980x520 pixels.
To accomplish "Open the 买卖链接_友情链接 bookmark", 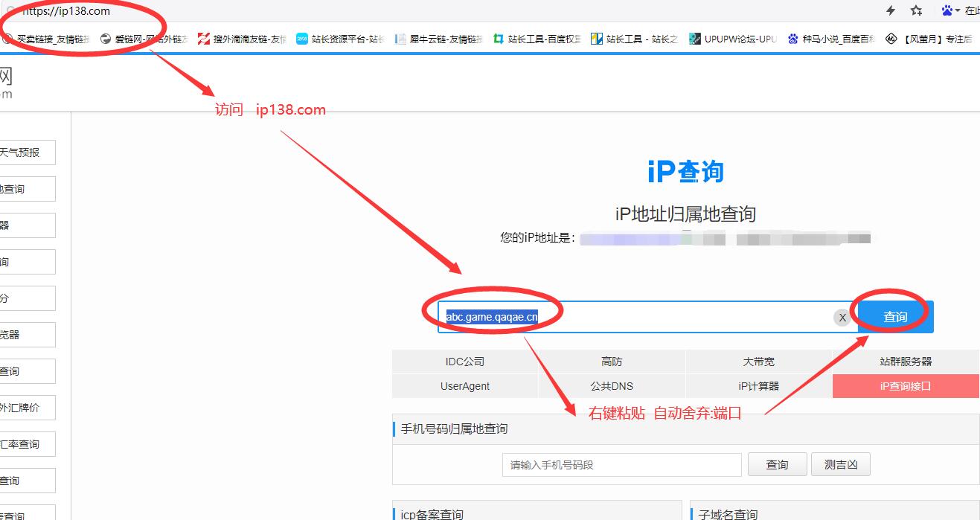I will pos(45,39).
